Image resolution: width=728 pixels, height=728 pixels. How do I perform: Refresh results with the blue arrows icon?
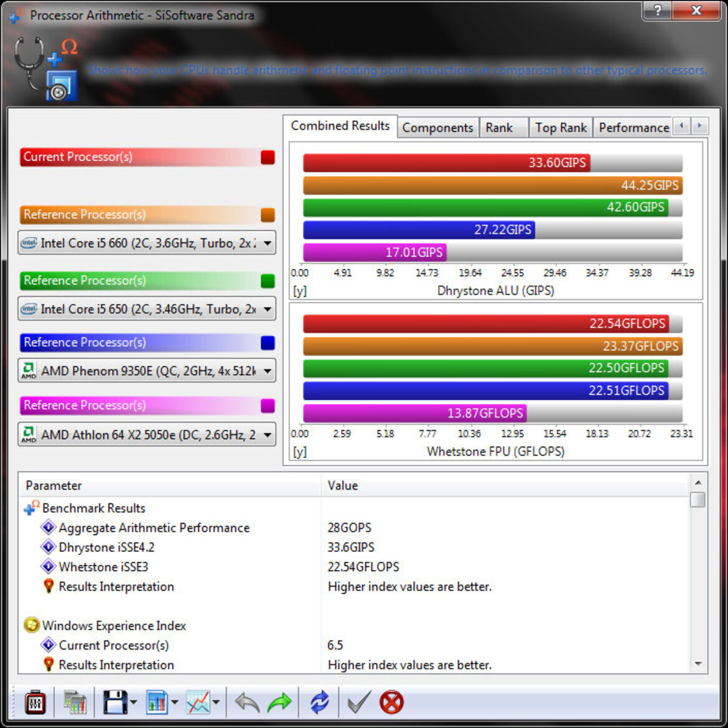(x=319, y=702)
